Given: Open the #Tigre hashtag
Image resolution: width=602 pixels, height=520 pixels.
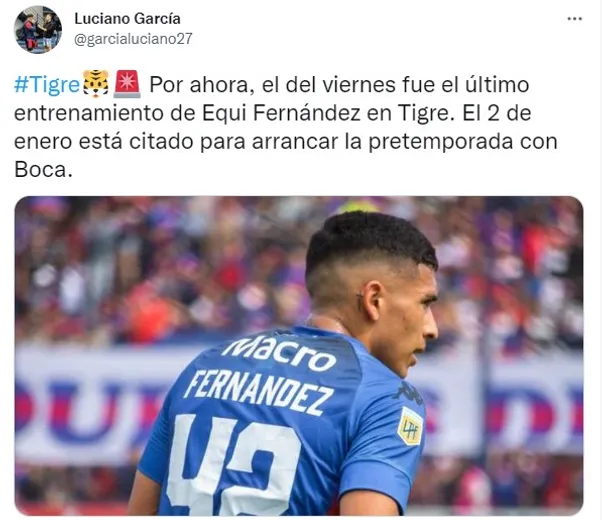Looking at the screenshot, I should (x=47, y=84).
